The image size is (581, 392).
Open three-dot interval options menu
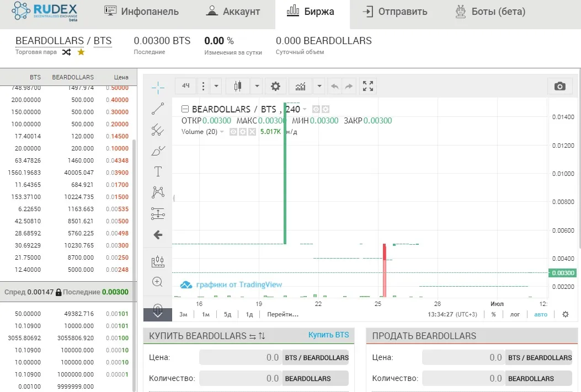coord(203,86)
